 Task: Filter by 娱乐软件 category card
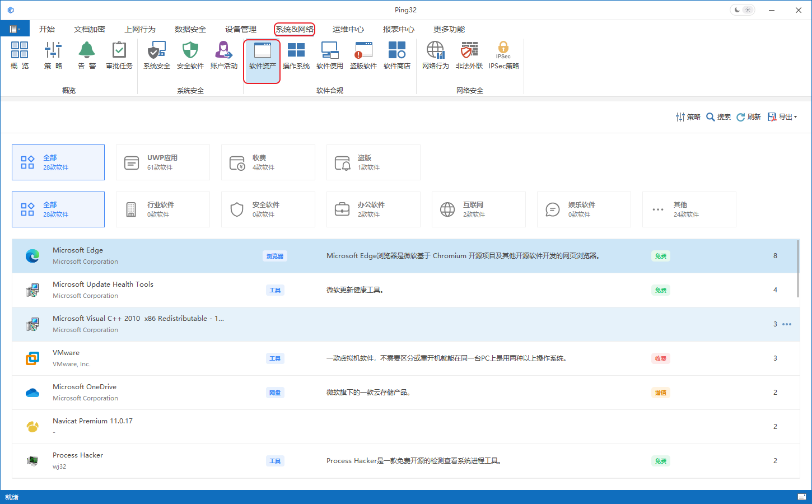pyautogui.click(x=584, y=209)
